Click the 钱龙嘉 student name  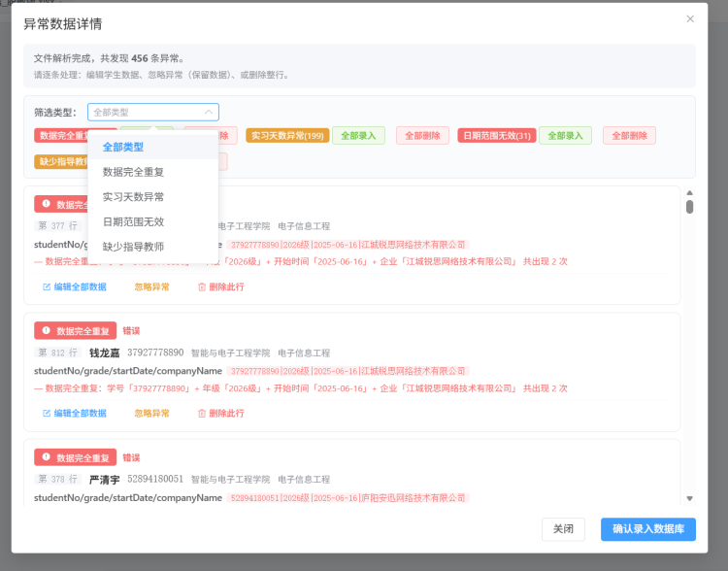tap(105, 353)
